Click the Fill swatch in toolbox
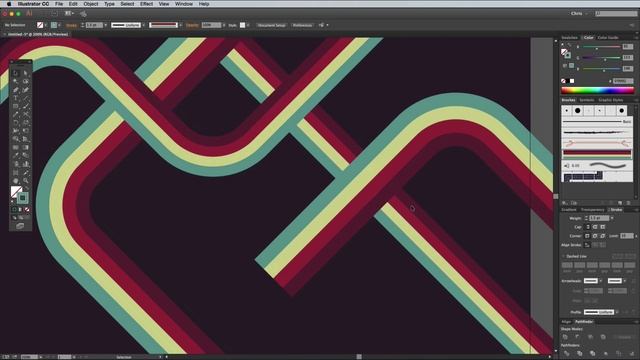640x360 pixels. pos(16,191)
